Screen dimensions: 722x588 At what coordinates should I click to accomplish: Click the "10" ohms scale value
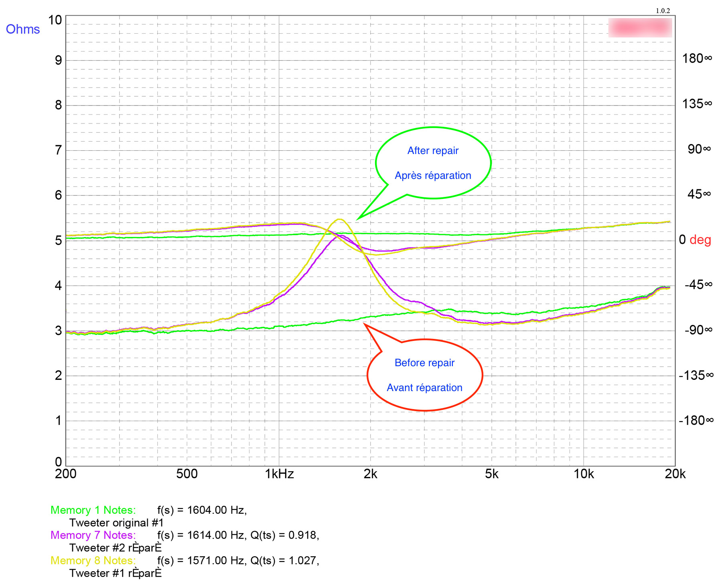tap(55, 20)
